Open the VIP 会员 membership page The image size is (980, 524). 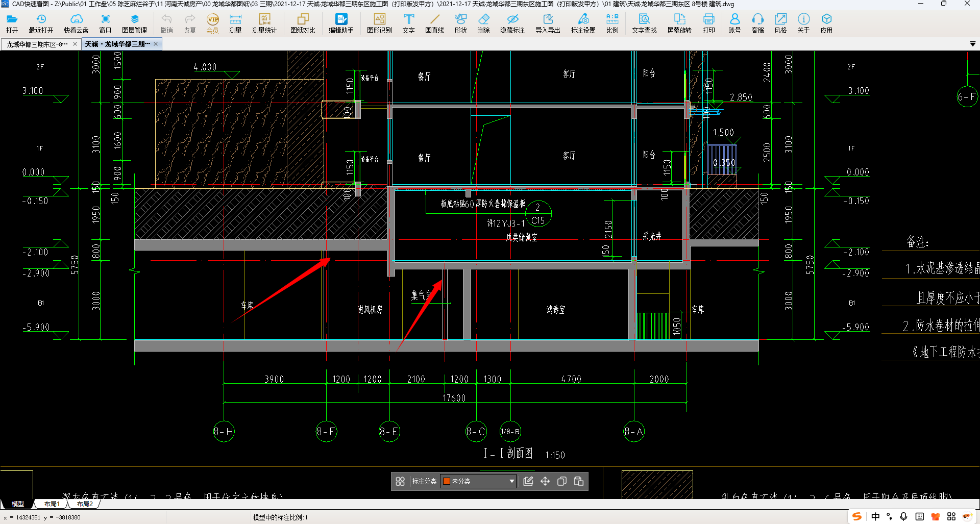212,23
